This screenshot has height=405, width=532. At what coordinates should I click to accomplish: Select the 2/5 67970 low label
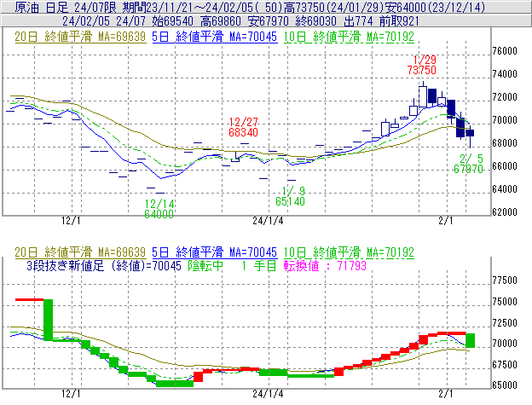pos(469,164)
